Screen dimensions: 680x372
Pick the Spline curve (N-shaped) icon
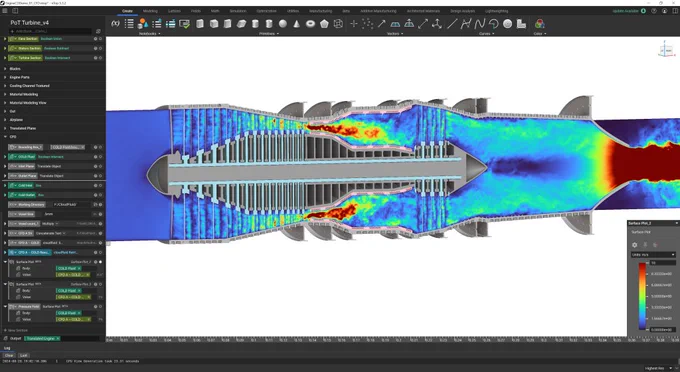click(479, 24)
